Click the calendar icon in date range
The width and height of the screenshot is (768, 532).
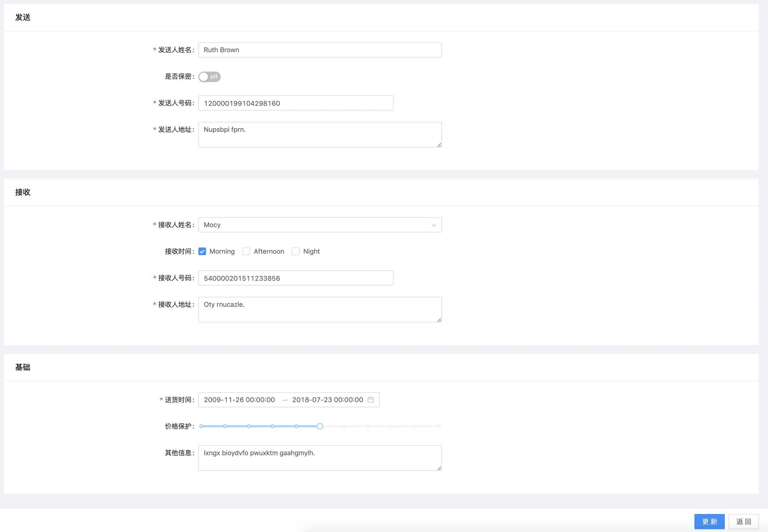(370, 400)
